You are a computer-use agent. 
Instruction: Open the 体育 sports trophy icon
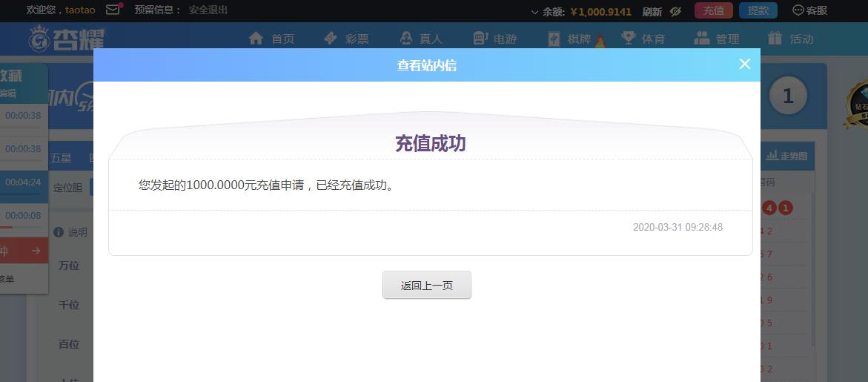pyautogui.click(x=629, y=39)
